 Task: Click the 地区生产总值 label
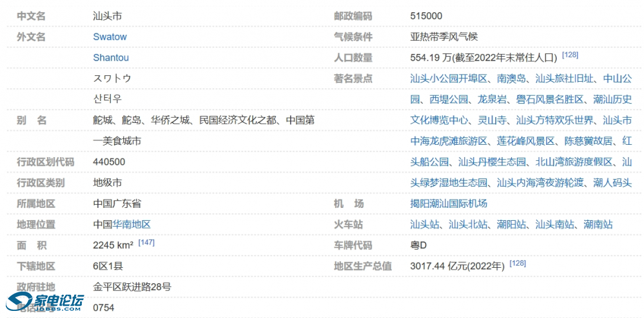pos(363,266)
